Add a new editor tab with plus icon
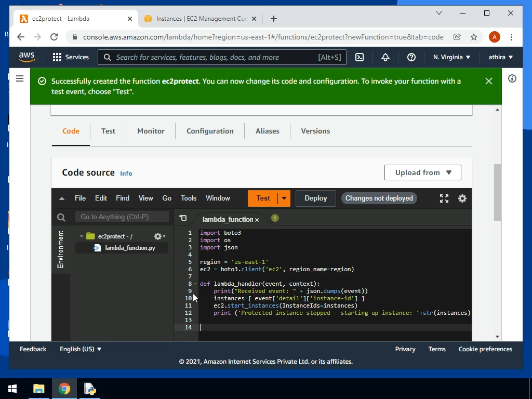 275,218
